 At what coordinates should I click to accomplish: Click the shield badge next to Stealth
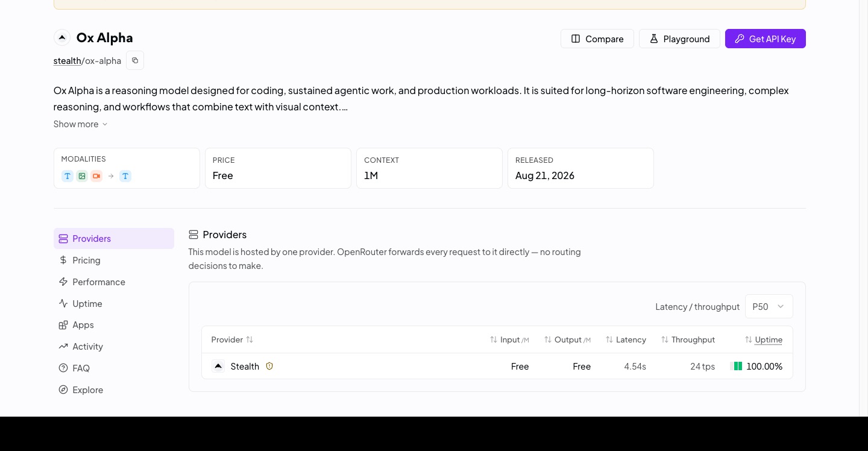[269, 366]
